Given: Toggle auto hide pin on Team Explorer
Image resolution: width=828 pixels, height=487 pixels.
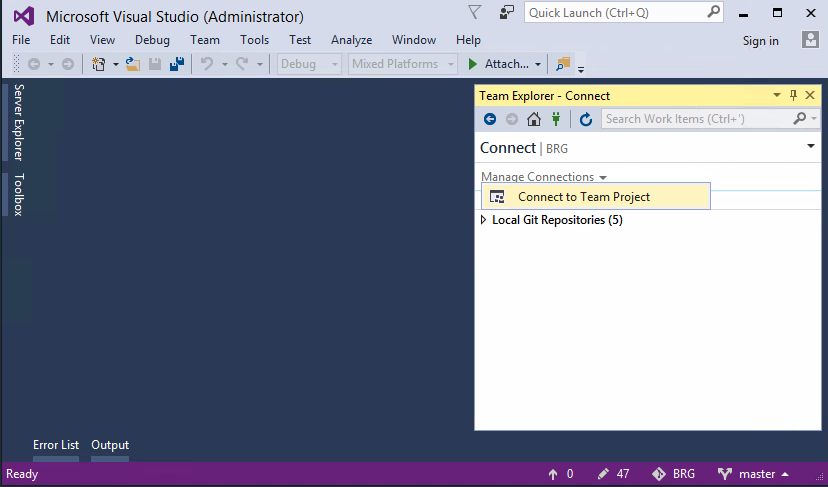Looking at the screenshot, I should (793, 95).
